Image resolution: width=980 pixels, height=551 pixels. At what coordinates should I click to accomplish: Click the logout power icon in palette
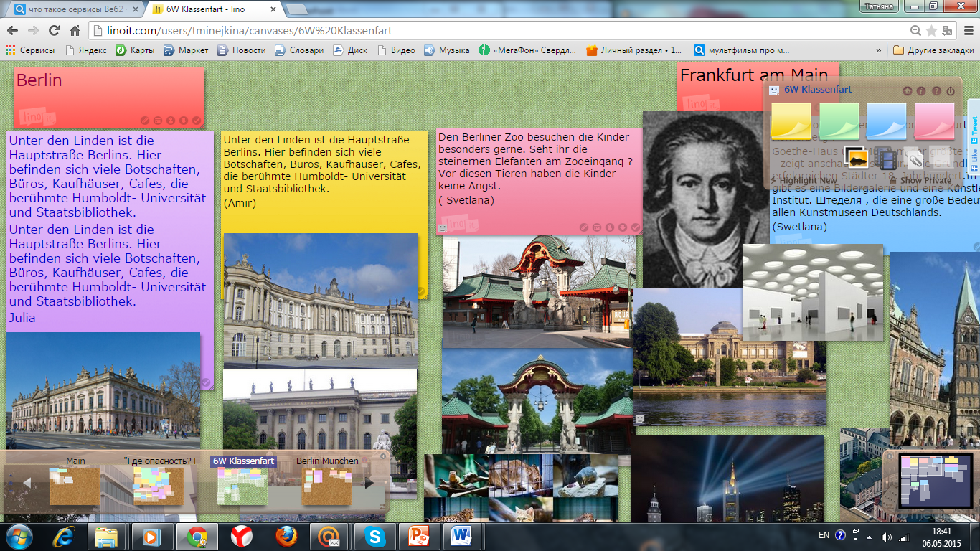951,91
